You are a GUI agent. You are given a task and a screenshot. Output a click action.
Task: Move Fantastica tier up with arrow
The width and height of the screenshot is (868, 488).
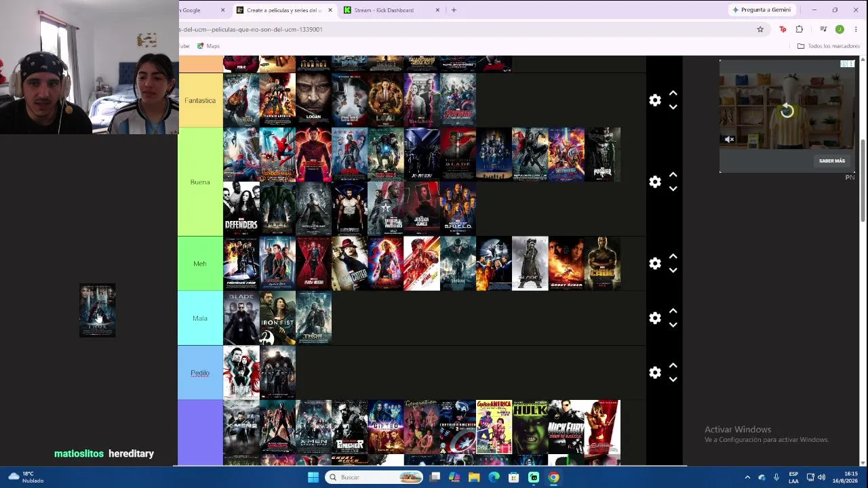click(x=673, y=94)
